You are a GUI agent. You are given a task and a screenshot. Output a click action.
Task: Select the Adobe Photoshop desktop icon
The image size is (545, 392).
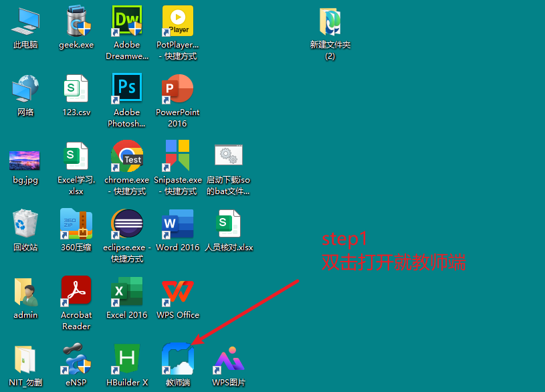pyautogui.click(x=127, y=89)
